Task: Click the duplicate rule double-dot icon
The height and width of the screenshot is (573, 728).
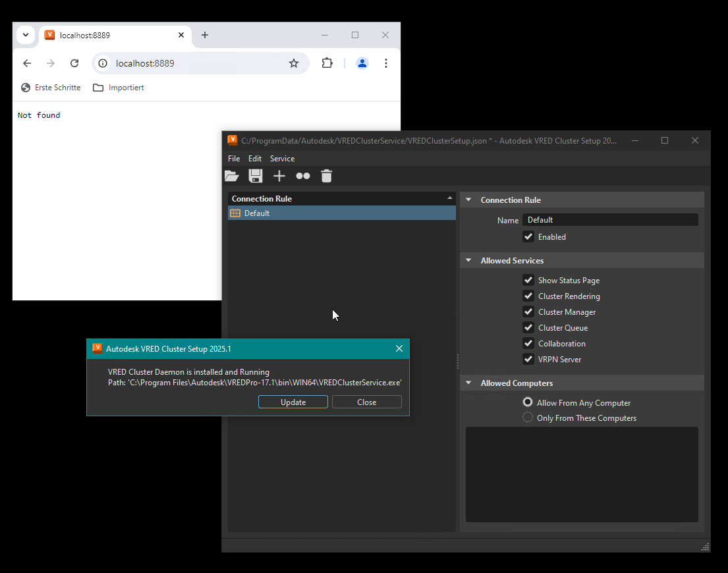Action: coord(302,176)
